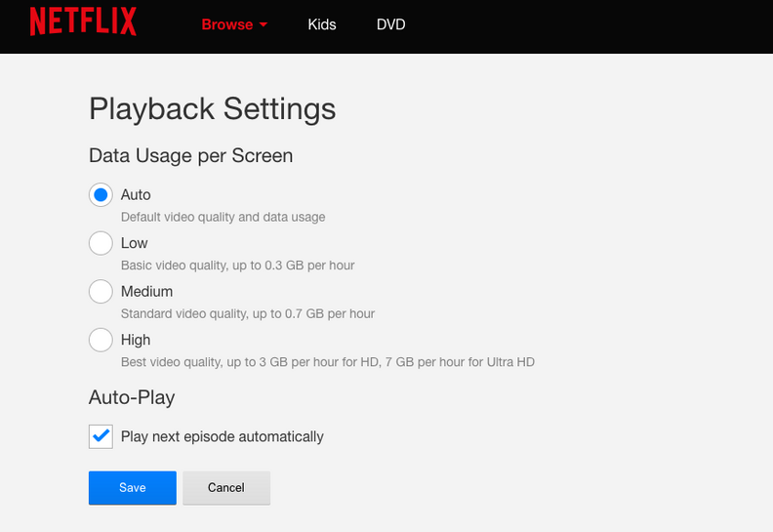Image resolution: width=773 pixels, height=532 pixels.
Task: Click the Auto-Play section heading
Action: [x=132, y=397]
